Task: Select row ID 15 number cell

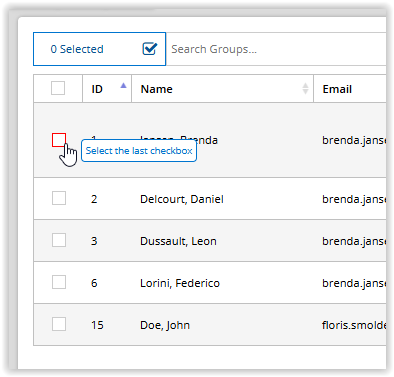Action: click(97, 325)
